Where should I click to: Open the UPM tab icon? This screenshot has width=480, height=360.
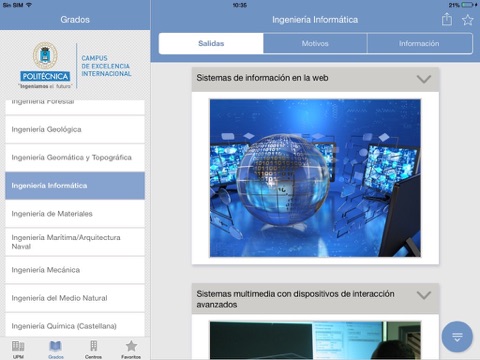(18, 349)
